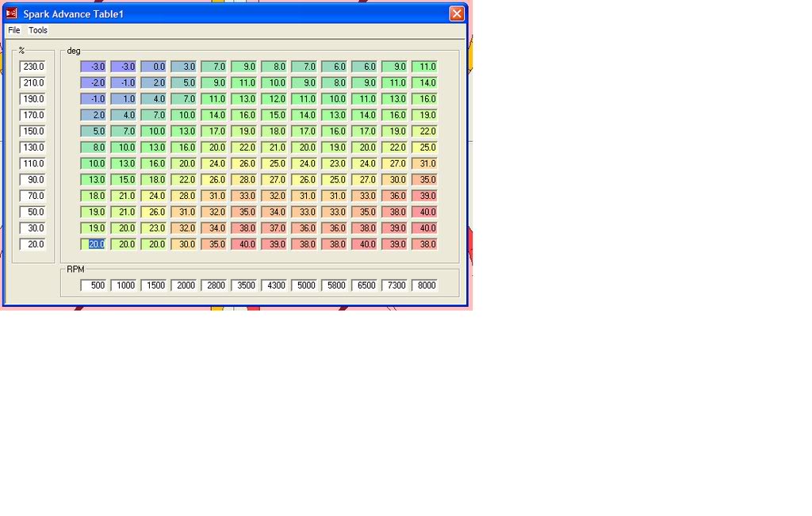Click the red 40.0 cell at 3500 RPM bottom row
This screenshot has height=516, width=812.
pos(243,244)
